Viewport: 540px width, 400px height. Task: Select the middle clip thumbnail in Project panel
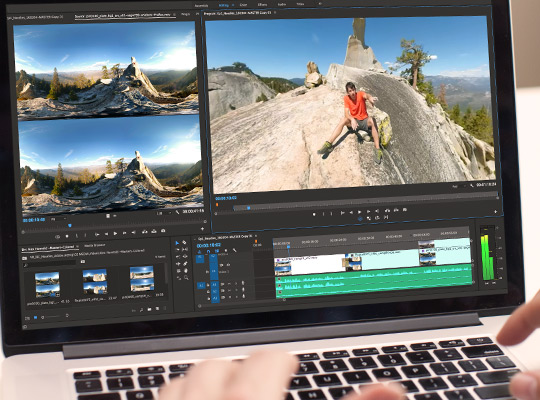click(x=95, y=281)
